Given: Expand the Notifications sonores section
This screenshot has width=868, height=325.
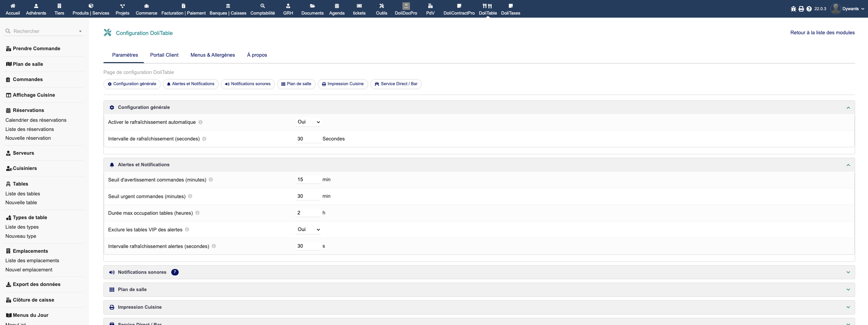Looking at the screenshot, I should point(479,272).
